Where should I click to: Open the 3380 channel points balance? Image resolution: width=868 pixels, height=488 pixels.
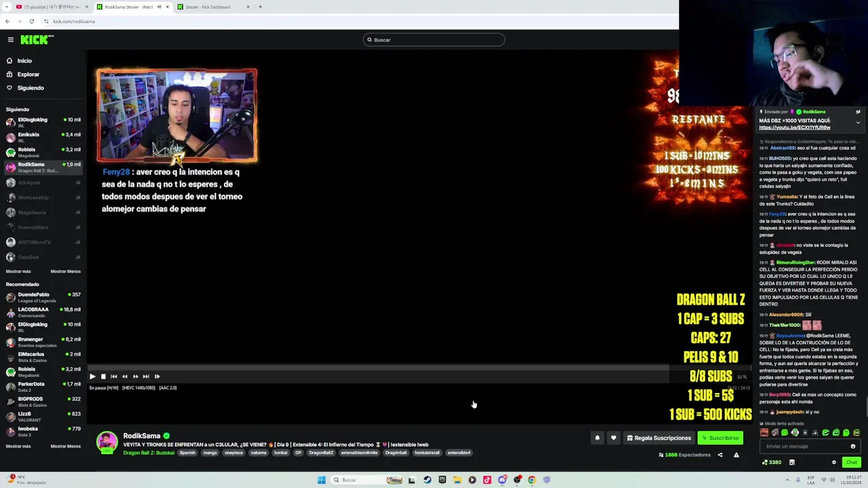[x=772, y=462]
